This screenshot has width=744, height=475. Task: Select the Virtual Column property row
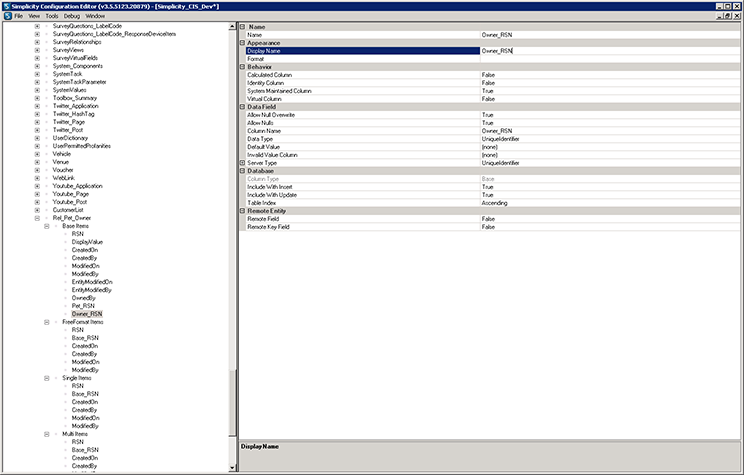point(493,99)
